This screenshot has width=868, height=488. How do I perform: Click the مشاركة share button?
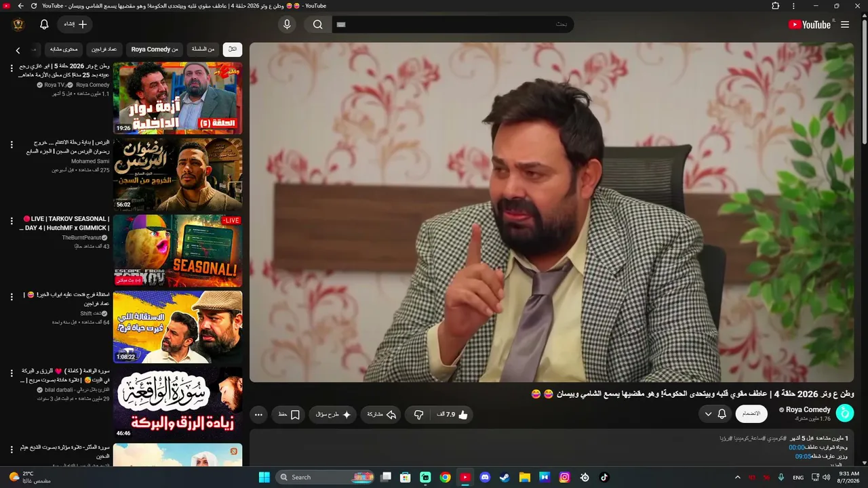(x=381, y=414)
